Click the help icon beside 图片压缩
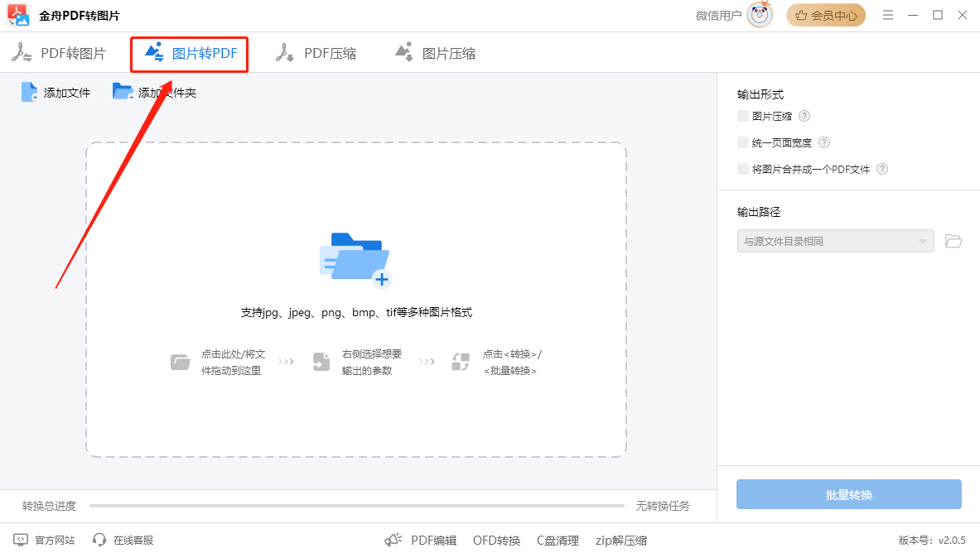The width and height of the screenshot is (980, 553). pos(804,117)
